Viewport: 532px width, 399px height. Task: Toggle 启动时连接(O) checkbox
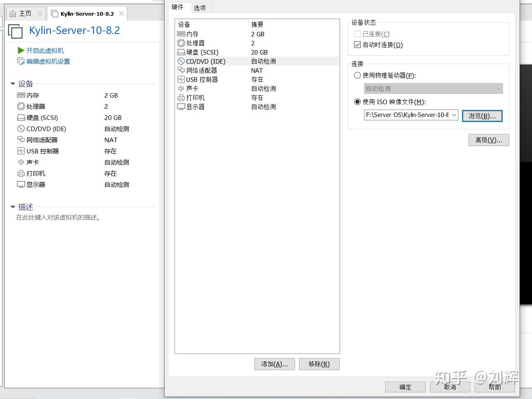(357, 45)
